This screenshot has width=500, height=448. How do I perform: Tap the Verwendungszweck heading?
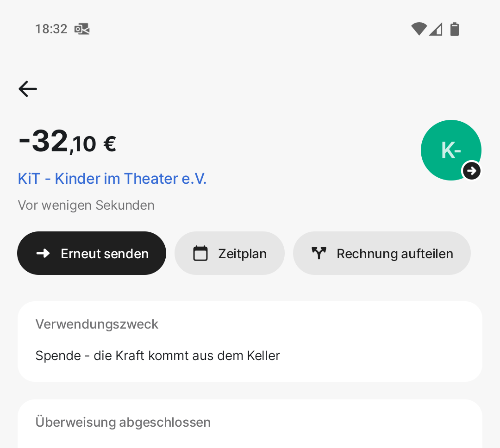tap(97, 324)
